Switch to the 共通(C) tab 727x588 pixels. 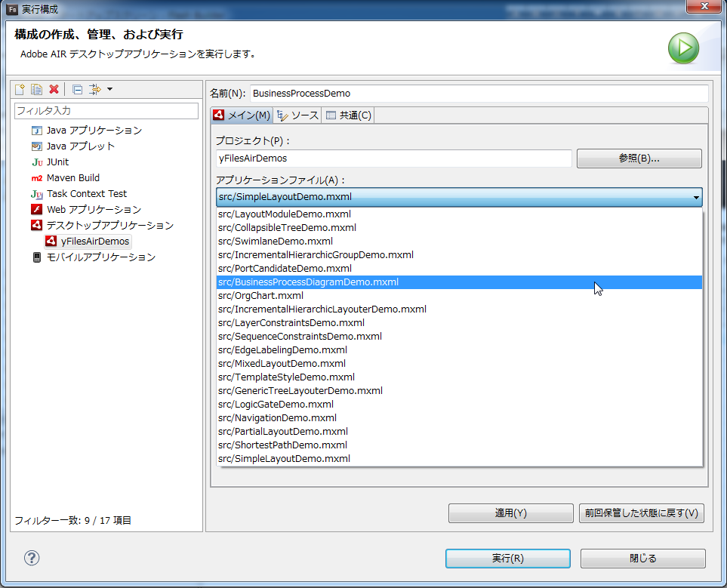tap(348, 115)
